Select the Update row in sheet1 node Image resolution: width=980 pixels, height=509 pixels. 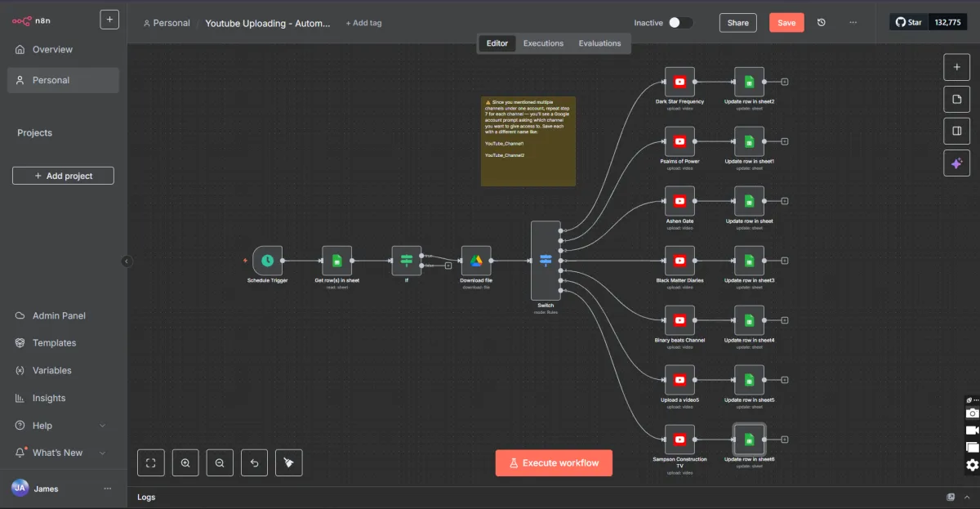[x=749, y=141]
